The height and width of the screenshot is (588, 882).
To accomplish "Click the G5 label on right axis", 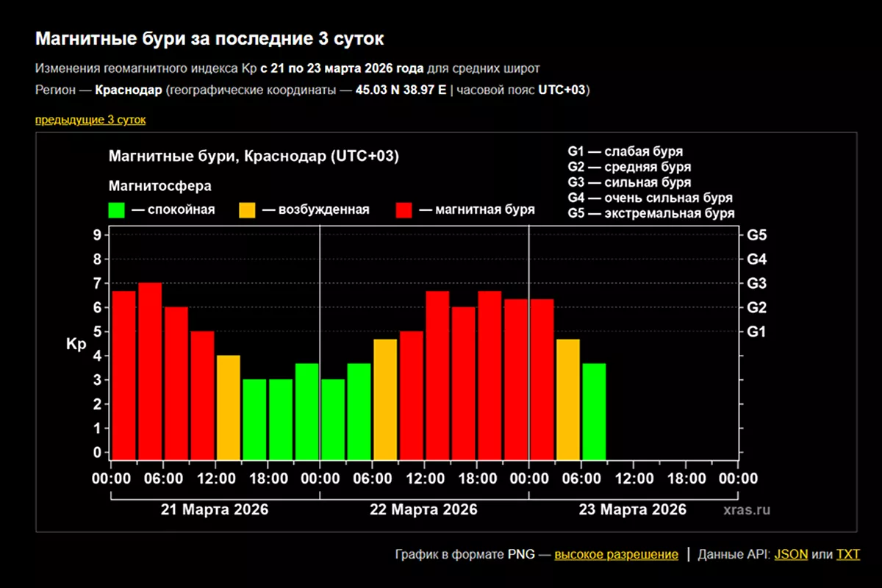I will pos(756,236).
